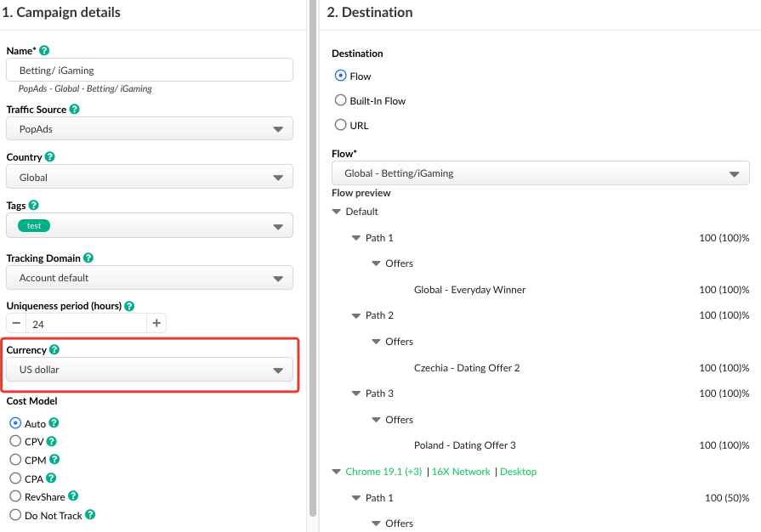The width and height of the screenshot is (761, 532).
Task: Click Uniqueness period help icon
Action: [129, 306]
